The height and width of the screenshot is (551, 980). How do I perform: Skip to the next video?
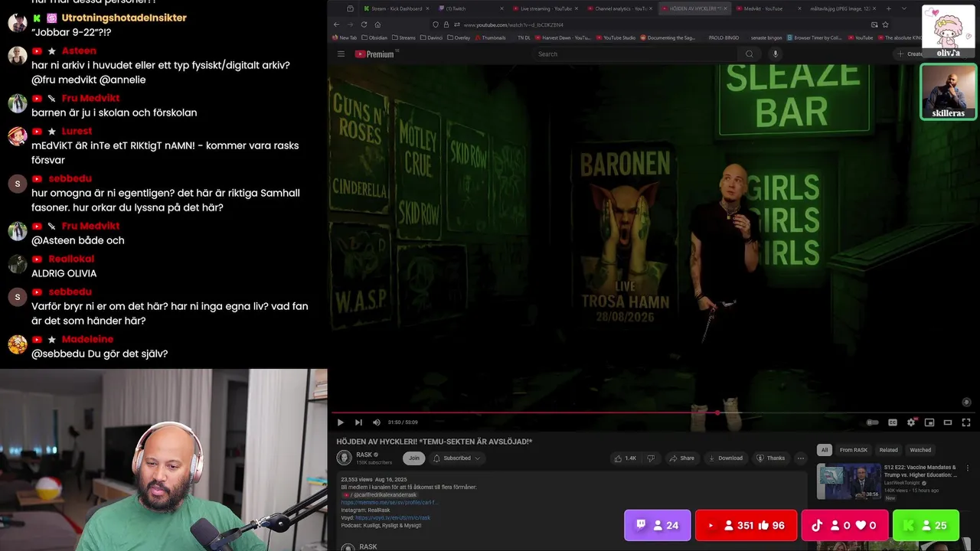coord(358,422)
